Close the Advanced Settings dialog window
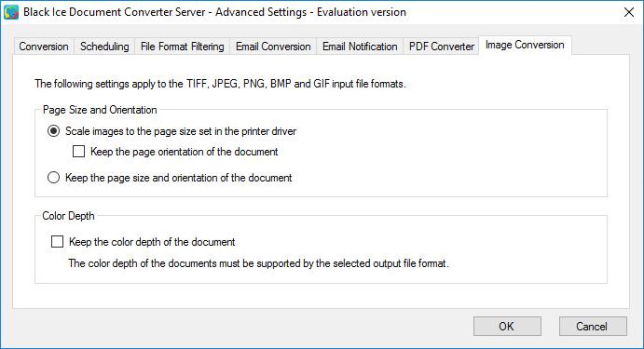The height and width of the screenshot is (349, 644). point(629,12)
